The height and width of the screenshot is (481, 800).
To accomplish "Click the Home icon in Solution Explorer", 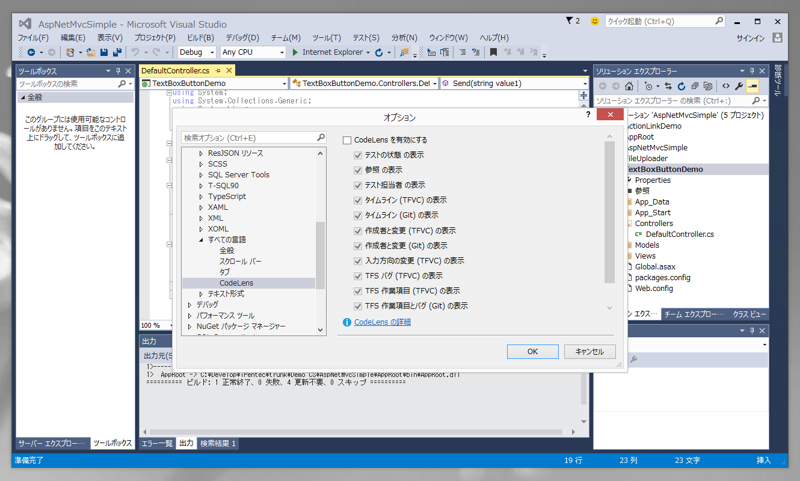I will click(x=629, y=86).
